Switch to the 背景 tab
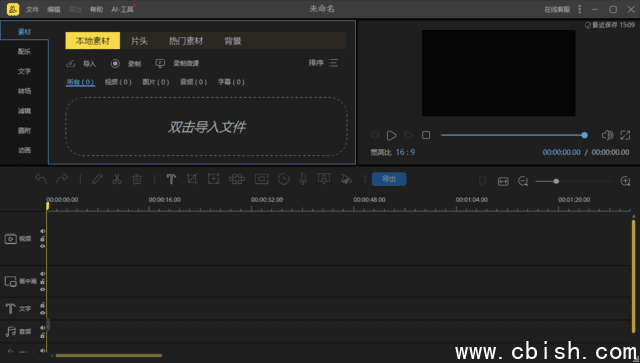 click(x=233, y=41)
